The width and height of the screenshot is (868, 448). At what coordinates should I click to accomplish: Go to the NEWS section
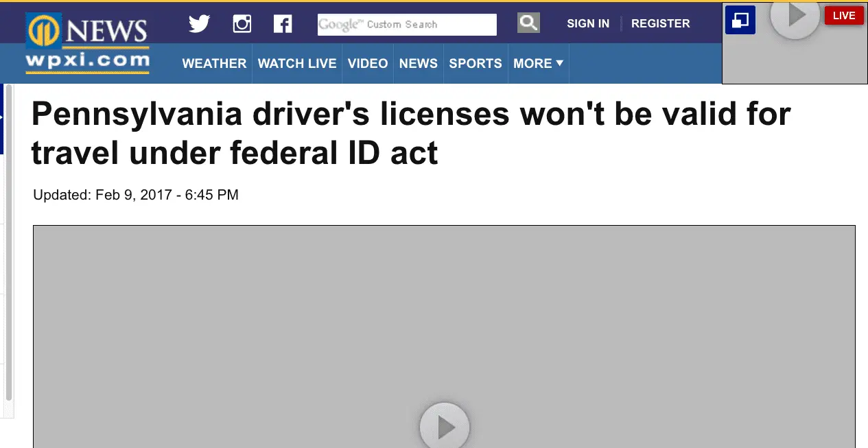[x=419, y=63]
